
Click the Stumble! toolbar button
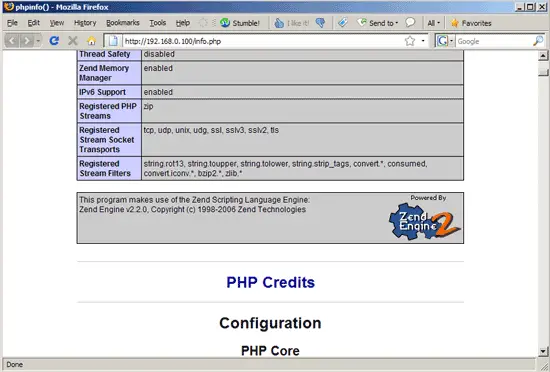point(240,23)
